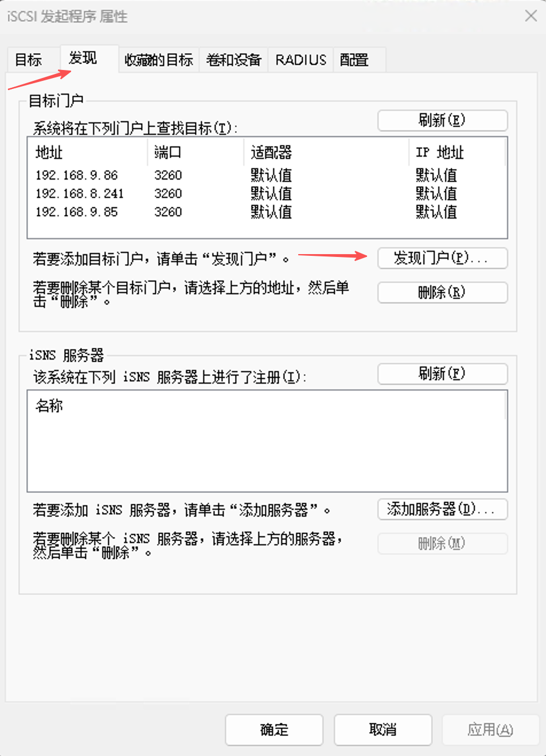Switch to the 卷和设备 tab
The image size is (546, 756).
click(x=233, y=60)
